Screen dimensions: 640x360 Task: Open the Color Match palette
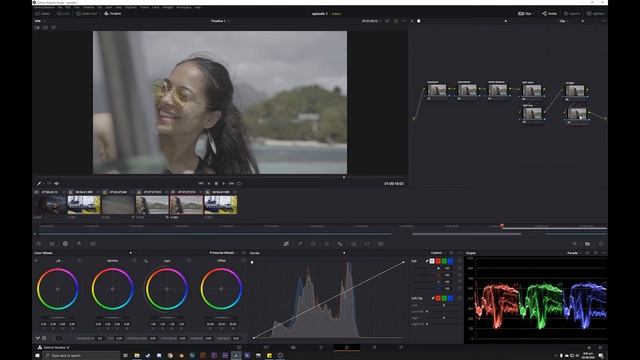click(x=52, y=244)
